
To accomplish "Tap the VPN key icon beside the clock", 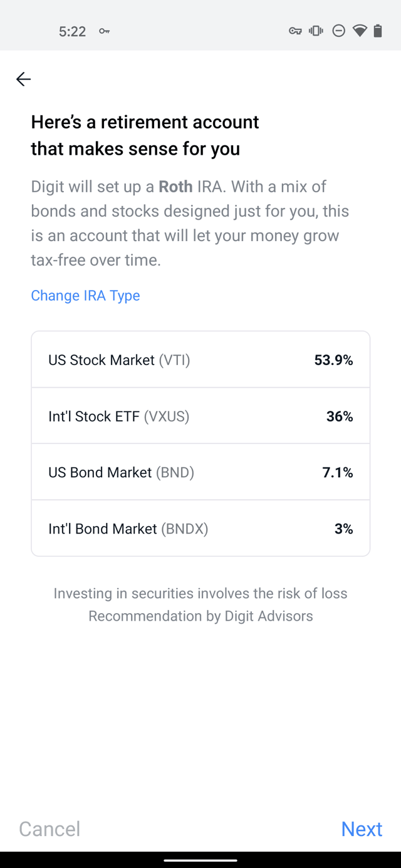I will coord(104,31).
